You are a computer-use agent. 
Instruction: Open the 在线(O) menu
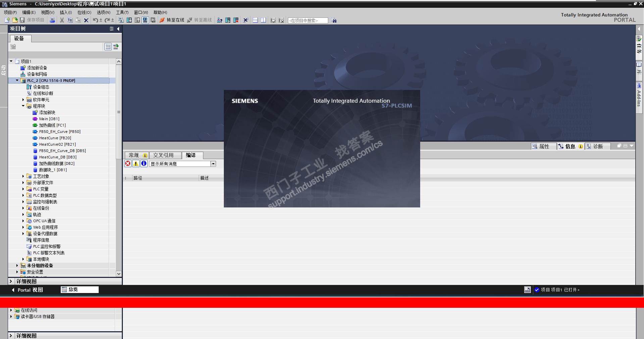coord(84,12)
